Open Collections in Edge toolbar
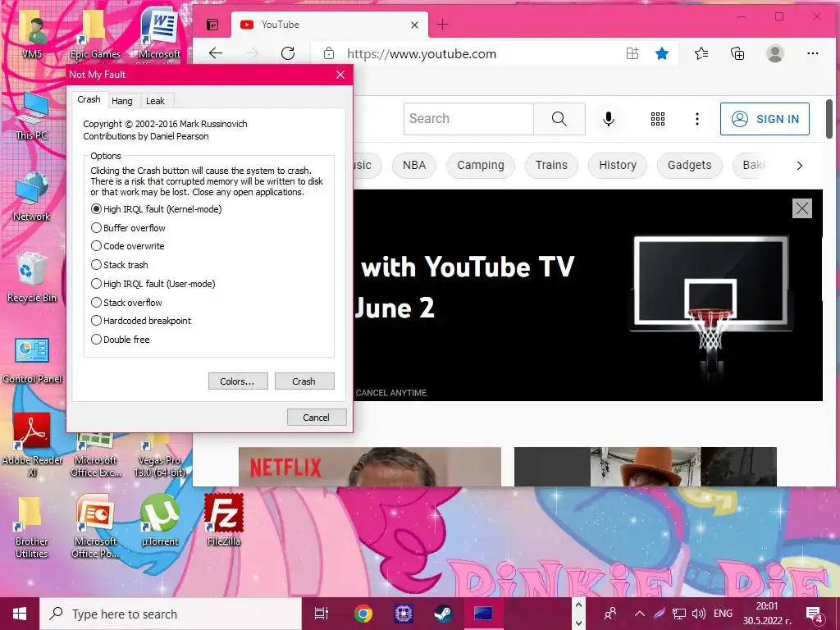This screenshot has height=630, width=840. [737, 53]
